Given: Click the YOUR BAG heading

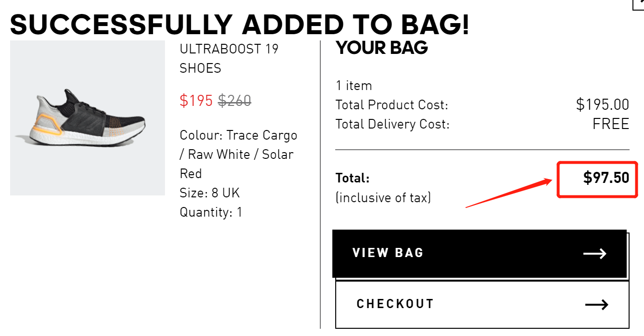Looking at the screenshot, I should pyautogui.click(x=382, y=48).
